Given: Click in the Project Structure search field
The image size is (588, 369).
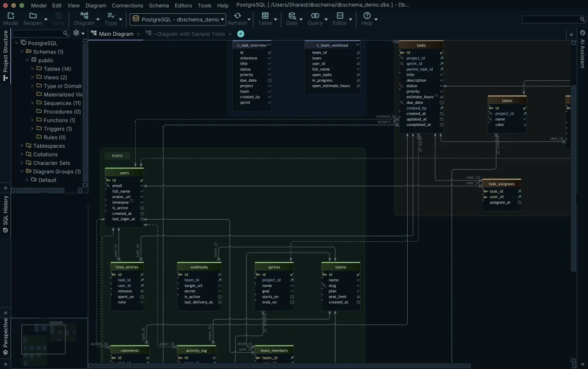Looking at the screenshot, I should (x=41, y=34).
